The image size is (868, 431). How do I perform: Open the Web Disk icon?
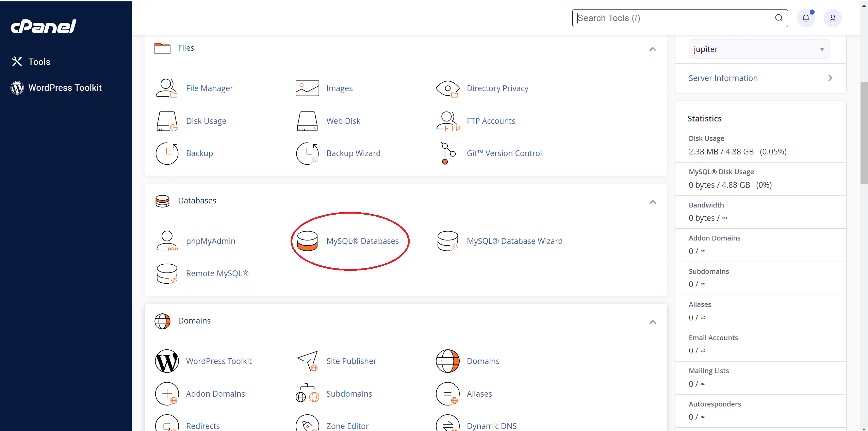point(307,121)
